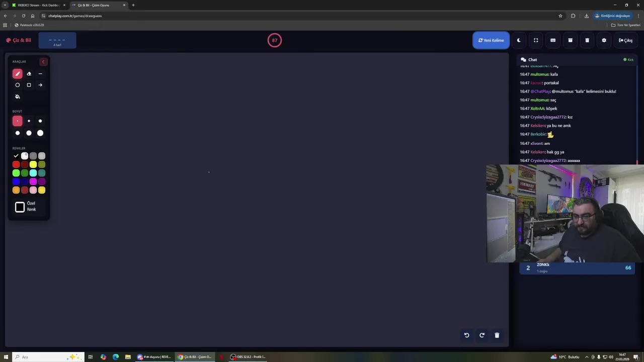Open weather widget showing 10°C

click(565, 357)
